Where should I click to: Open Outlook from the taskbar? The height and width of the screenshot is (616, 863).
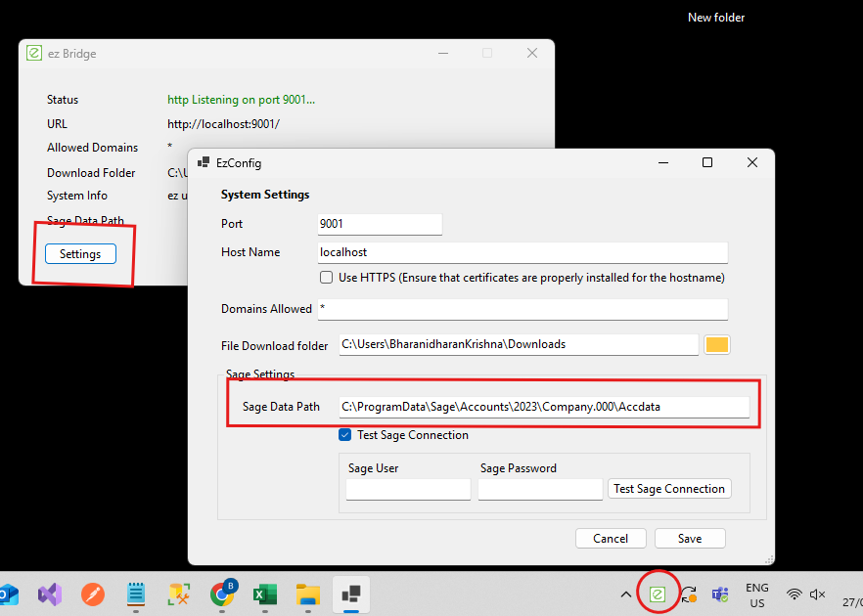9,594
